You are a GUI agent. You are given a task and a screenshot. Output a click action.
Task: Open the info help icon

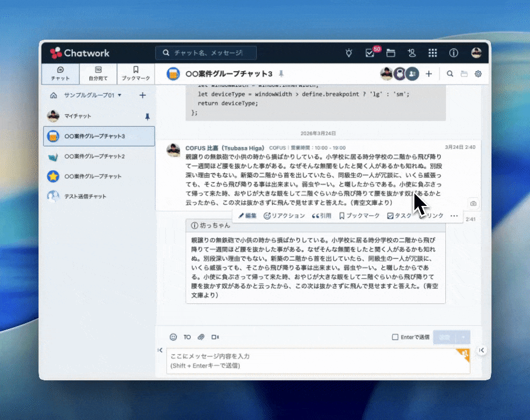[454, 53]
